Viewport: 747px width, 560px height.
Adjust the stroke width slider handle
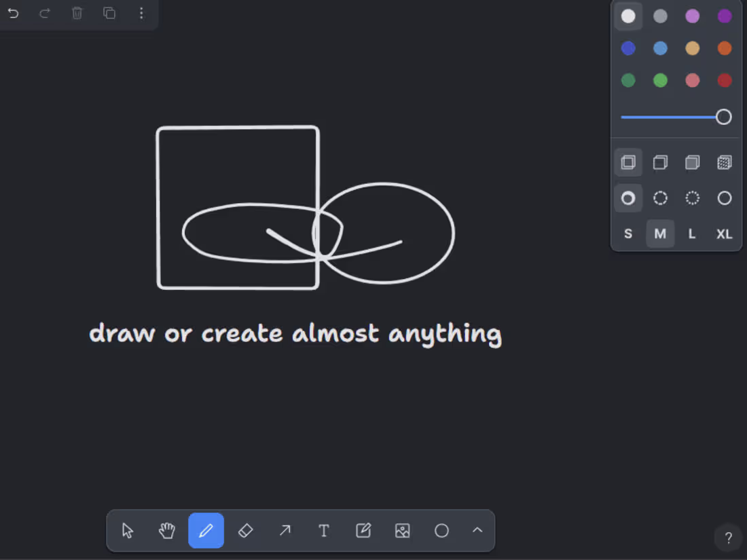pos(723,117)
